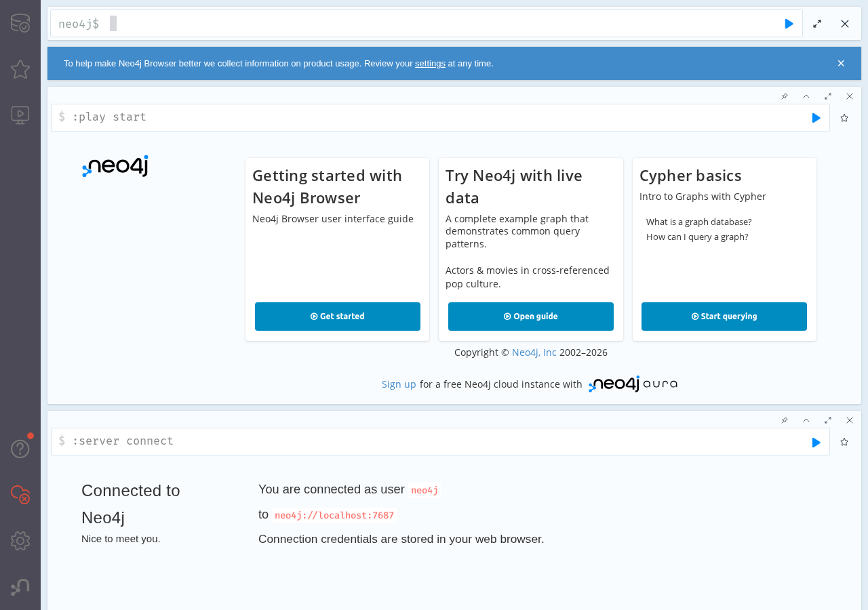Expand the main editor to fullscreen
The height and width of the screenshot is (610, 868).
pyautogui.click(x=817, y=24)
